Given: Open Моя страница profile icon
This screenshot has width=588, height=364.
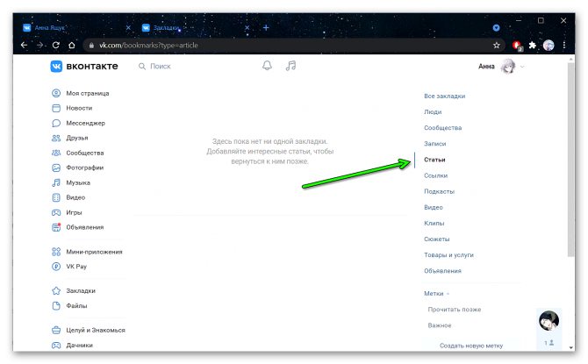Looking at the screenshot, I should click(x=56, y=93).
